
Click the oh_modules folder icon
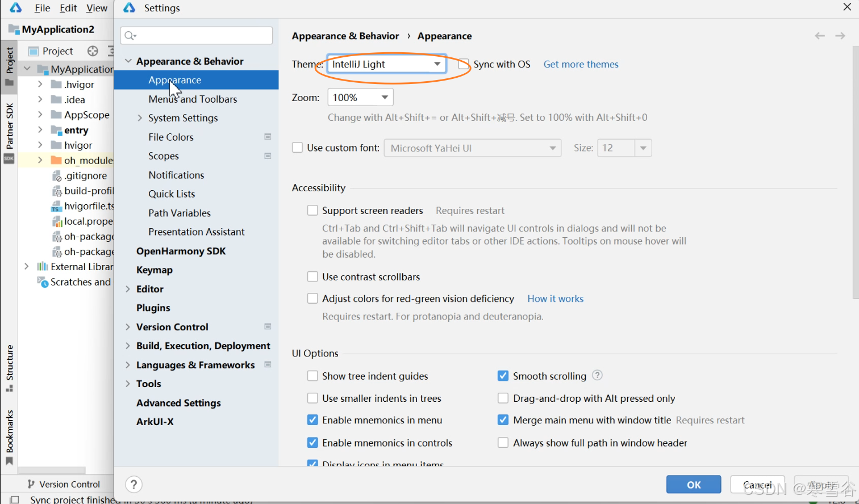[x=56, y=160]
